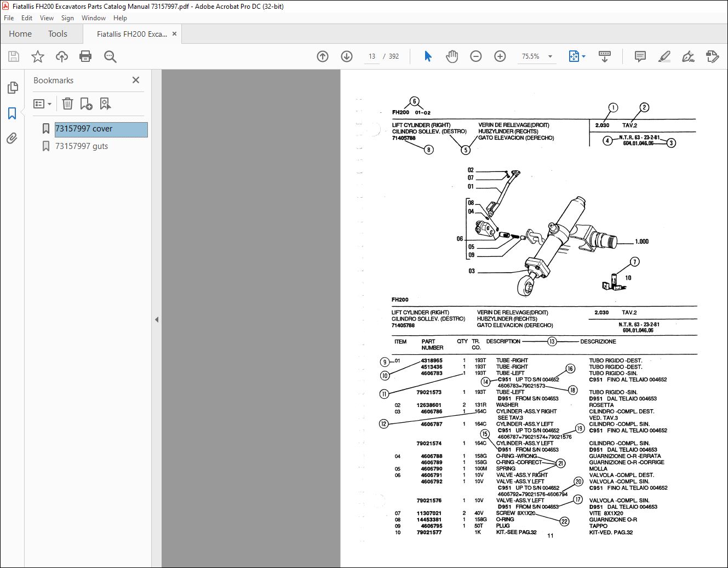Zoom out with the minus button
This screenshot has height=568, width=728.
click(476, 56)
